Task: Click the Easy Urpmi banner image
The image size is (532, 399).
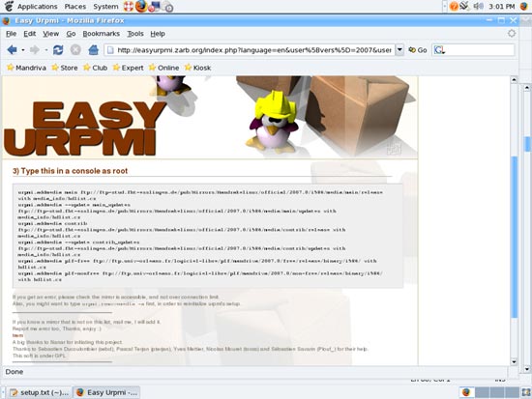Action: 210,117
